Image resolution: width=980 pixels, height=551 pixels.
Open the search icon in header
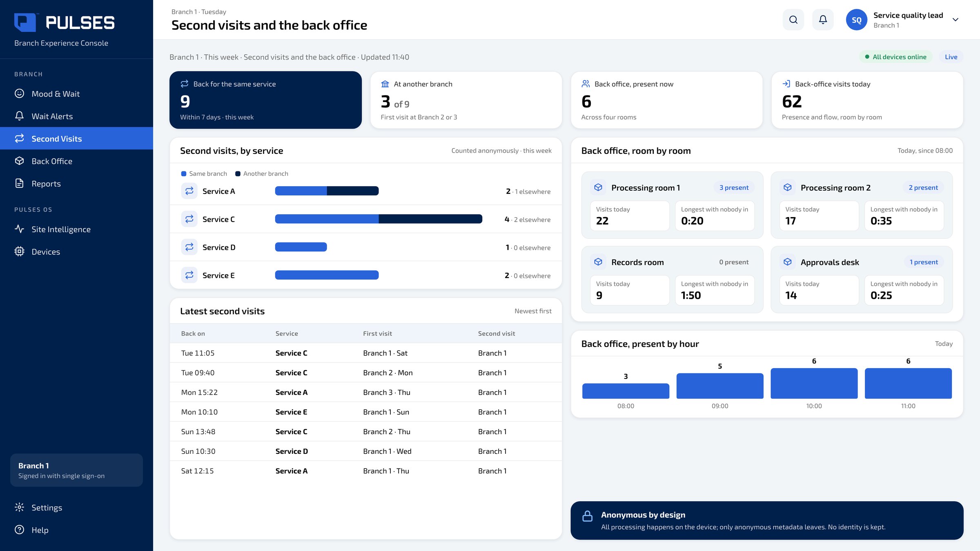click(793, 20)
